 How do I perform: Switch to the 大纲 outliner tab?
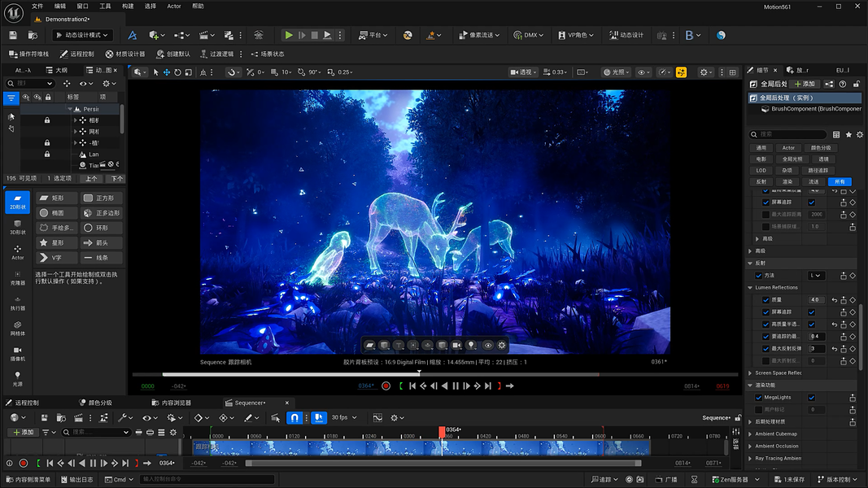[x=56, y=70]
